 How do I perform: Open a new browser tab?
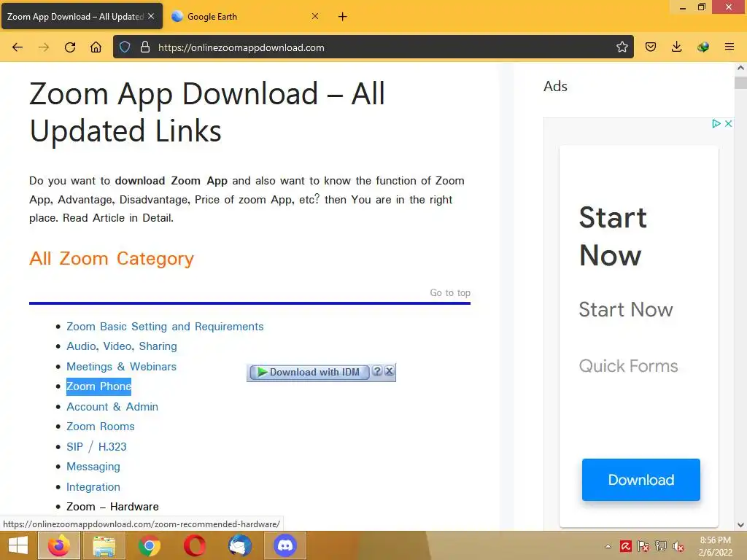tap(343, 17)
